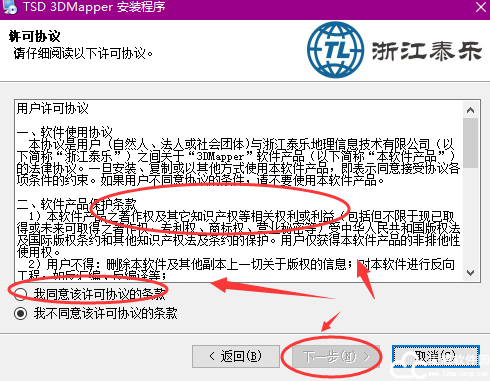Click the 浙江泰乐 company name text
Screen dimensions: 490x381
coord(427,51)
